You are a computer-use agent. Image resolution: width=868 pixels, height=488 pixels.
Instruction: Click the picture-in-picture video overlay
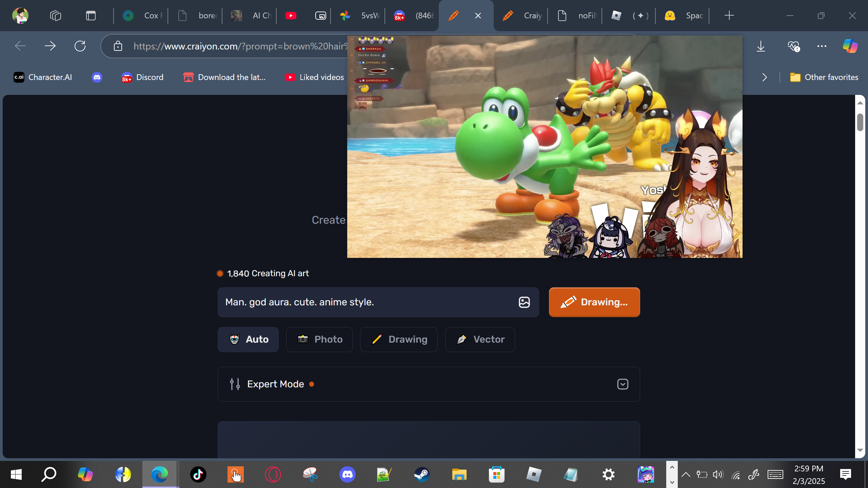[545, 146]
